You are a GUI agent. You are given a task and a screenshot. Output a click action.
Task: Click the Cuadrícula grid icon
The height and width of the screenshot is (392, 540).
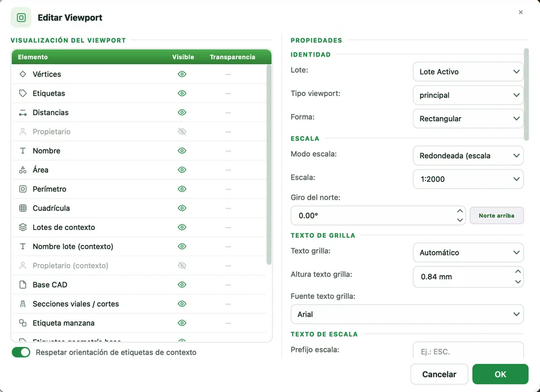[x=23, y=208]
